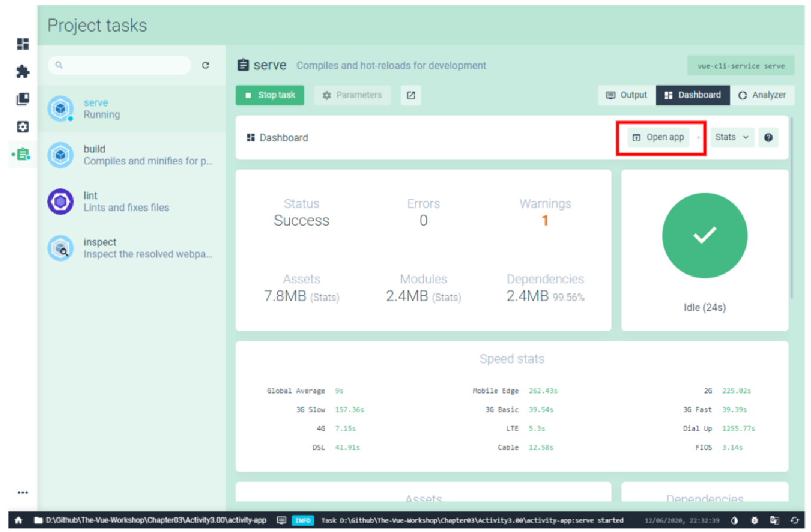Switch to the Analyzer tab
811x532 pixels.
click(763, 95)
